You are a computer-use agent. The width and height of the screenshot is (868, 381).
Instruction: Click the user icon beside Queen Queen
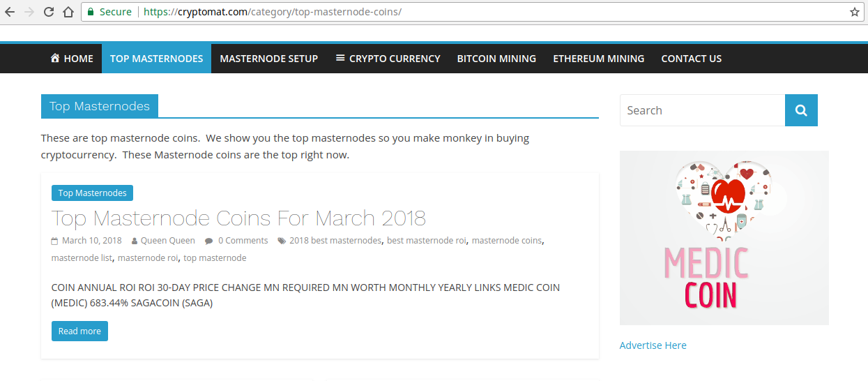click(135, 241)
